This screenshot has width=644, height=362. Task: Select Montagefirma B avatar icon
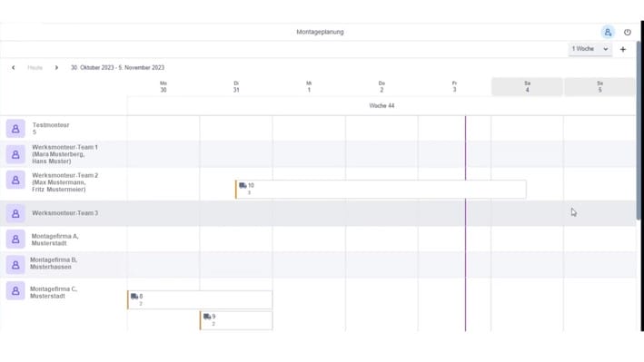point(15,265)
